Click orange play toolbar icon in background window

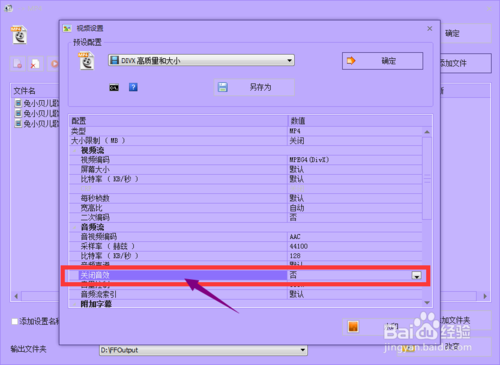tap(54, 63)
